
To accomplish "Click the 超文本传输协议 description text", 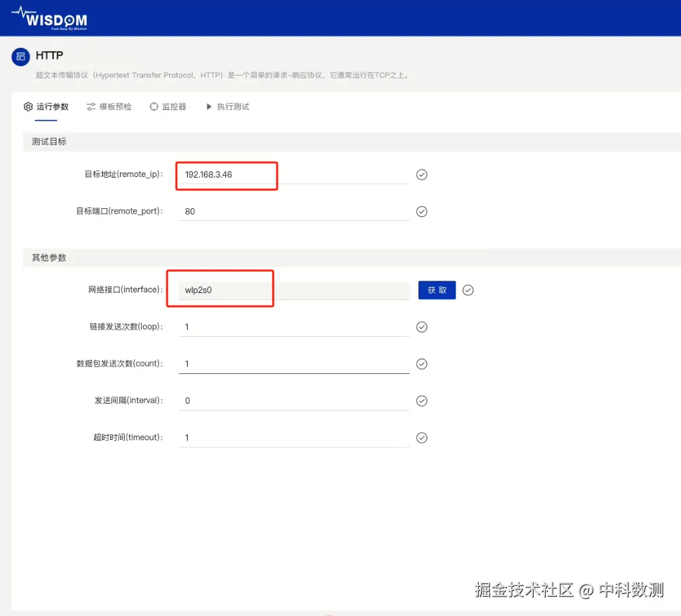I will [x=222, y=75].
